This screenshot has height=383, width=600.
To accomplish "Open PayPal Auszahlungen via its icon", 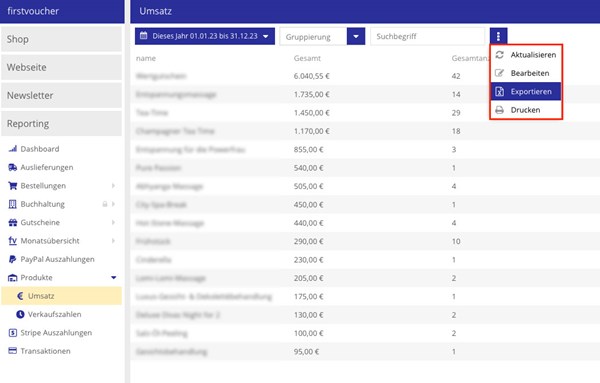I will click(13, 259).
